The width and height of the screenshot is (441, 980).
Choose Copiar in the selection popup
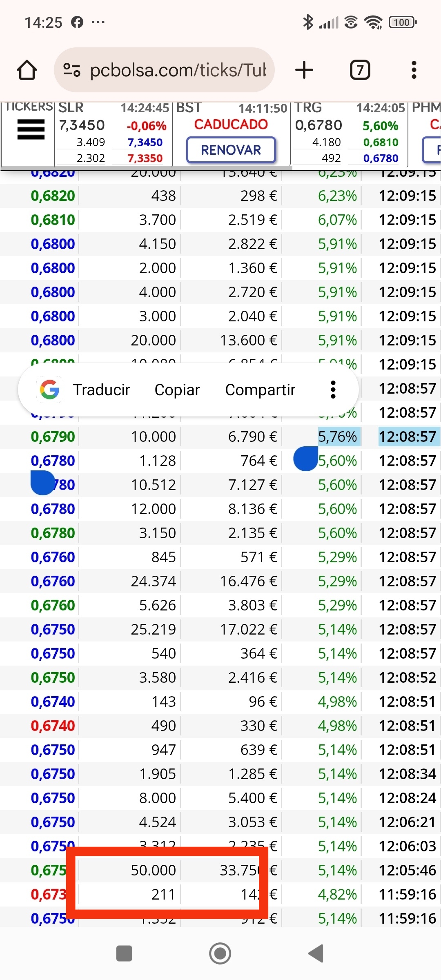177,390
